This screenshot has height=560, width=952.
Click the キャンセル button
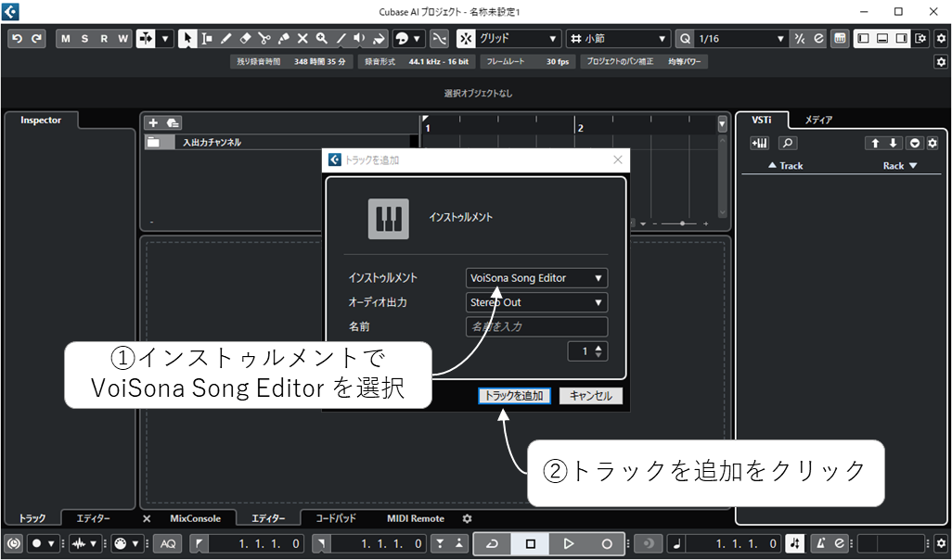pos(591,396)
